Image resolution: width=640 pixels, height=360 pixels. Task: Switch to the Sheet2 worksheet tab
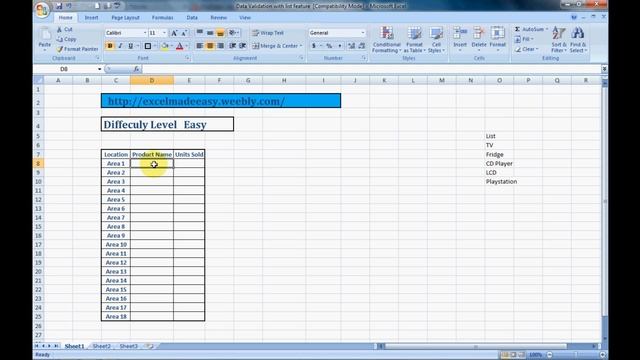[102, 346]
